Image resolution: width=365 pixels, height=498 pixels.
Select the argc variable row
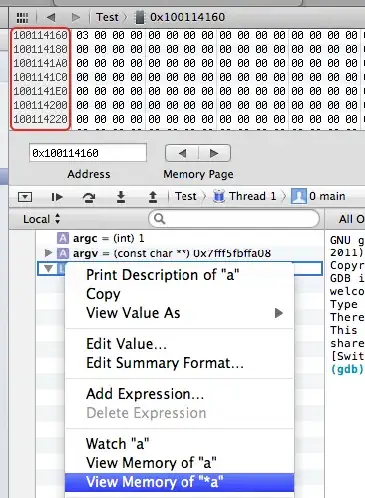pyautogui.click(x=180, y=238)
